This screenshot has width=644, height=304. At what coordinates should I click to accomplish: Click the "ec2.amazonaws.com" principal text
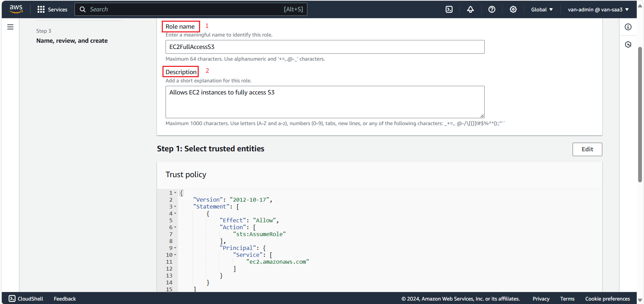pyautogui.click(x=278, y=262)
